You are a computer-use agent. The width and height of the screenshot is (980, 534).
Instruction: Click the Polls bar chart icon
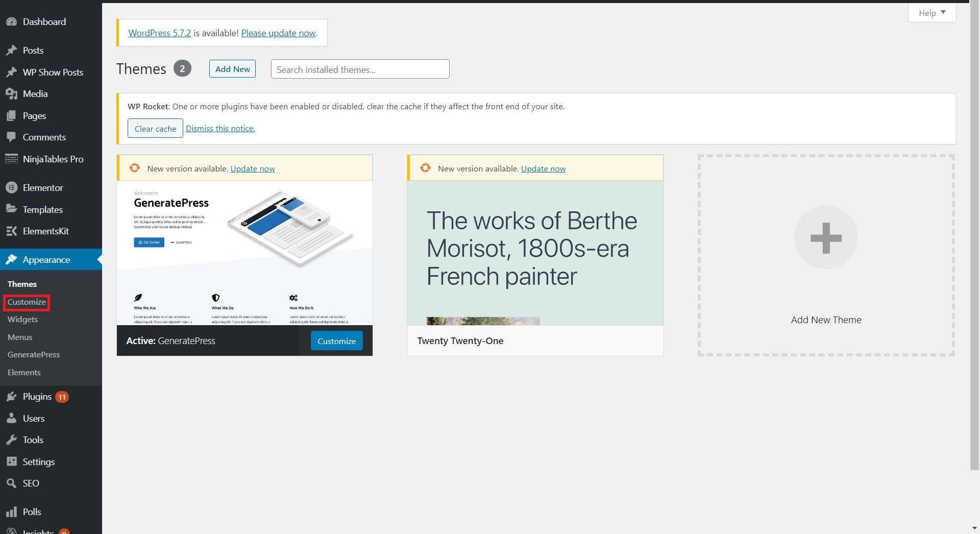coord(11,512)
